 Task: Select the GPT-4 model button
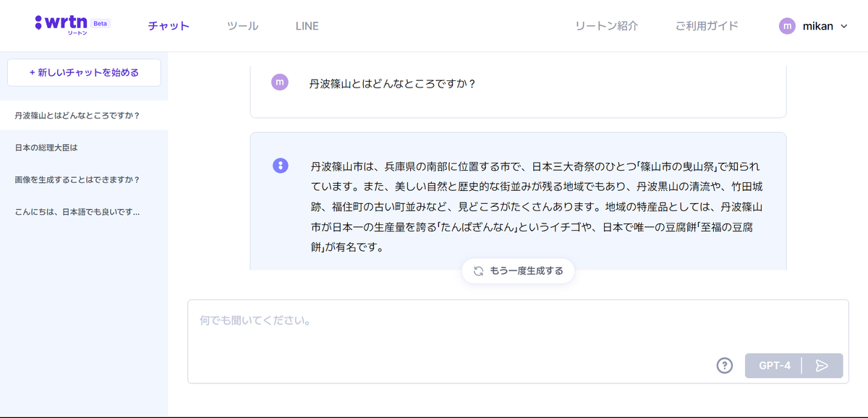[774, 366]
